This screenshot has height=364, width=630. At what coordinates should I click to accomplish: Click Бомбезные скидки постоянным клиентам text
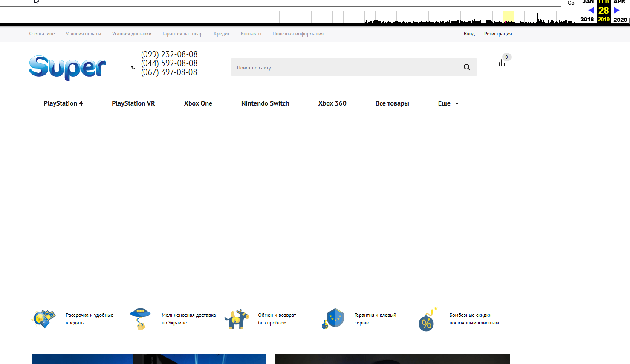(x=474, y=319)
